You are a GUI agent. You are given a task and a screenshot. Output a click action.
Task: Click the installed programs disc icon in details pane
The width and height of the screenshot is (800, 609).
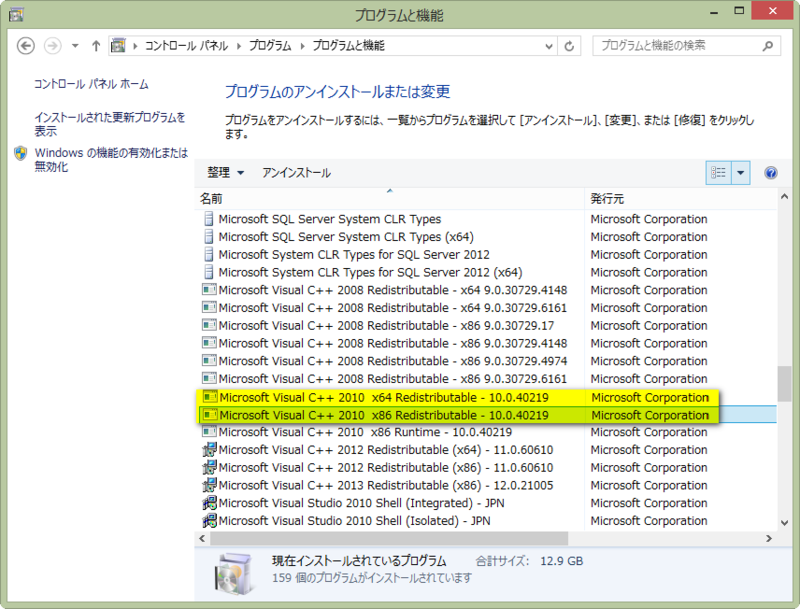(233, 574)
